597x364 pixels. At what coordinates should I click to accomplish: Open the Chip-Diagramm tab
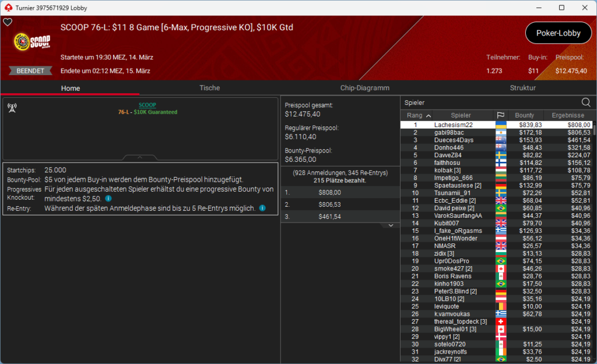(364, 88)
